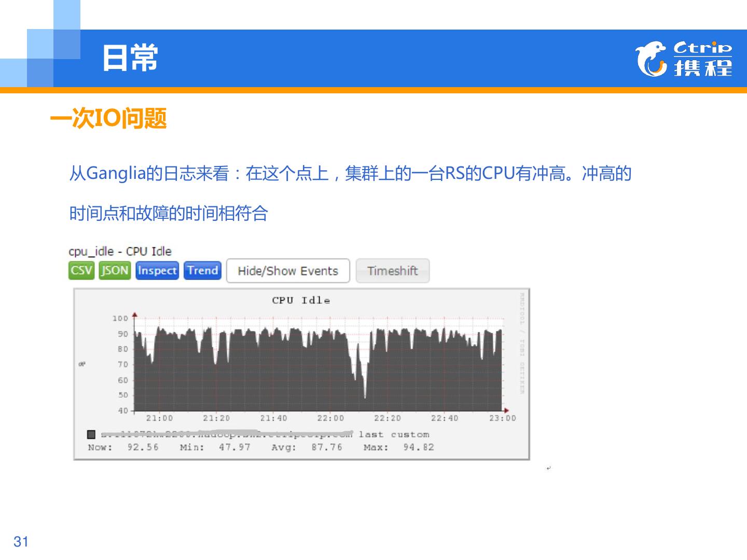Viewport: 747px width, 560px height.
Task: Click the Ctrip dolphin logo
Action: 651,59
